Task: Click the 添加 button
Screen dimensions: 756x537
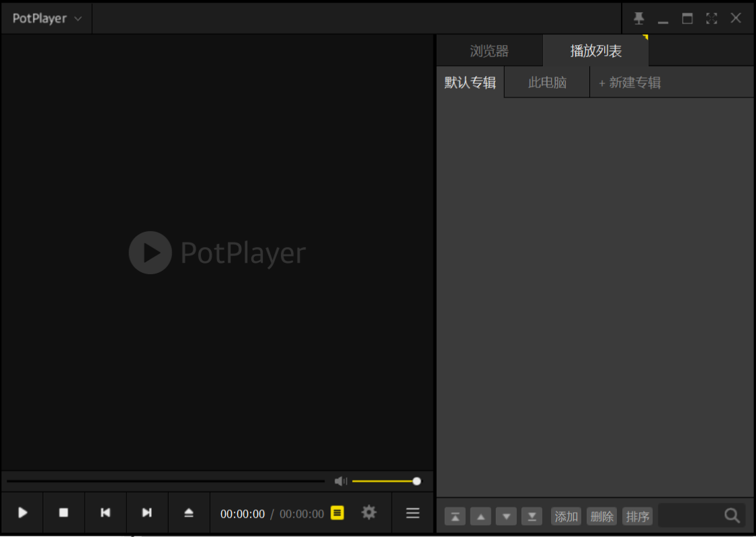Action: pyautogui.click(x=566, y=516)
